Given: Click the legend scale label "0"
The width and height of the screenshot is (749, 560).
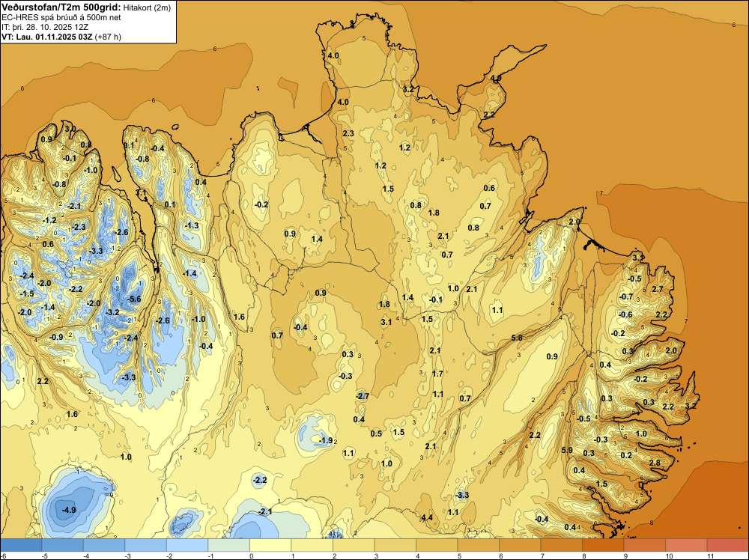Looking at the screenshot, I should [x=251, y=556].
